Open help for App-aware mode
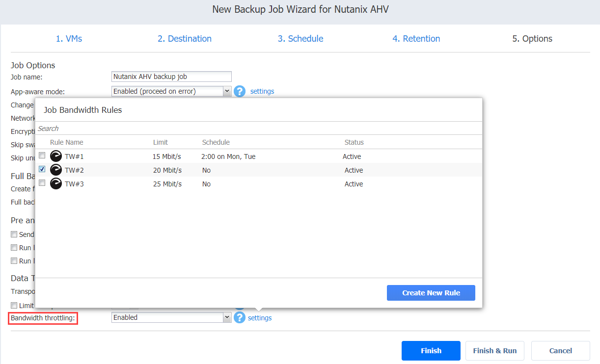 click(239, 91)
